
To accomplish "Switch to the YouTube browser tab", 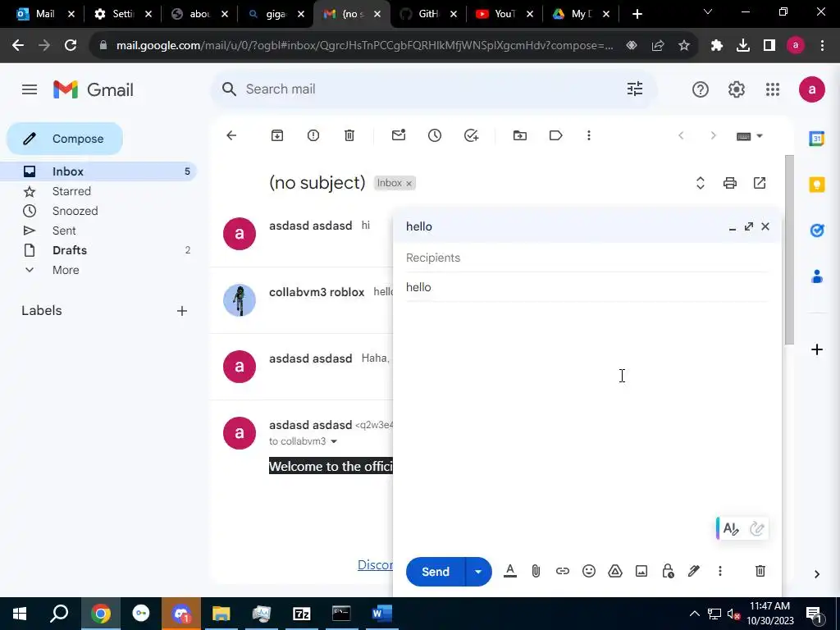I will click(x=504, y=14).
